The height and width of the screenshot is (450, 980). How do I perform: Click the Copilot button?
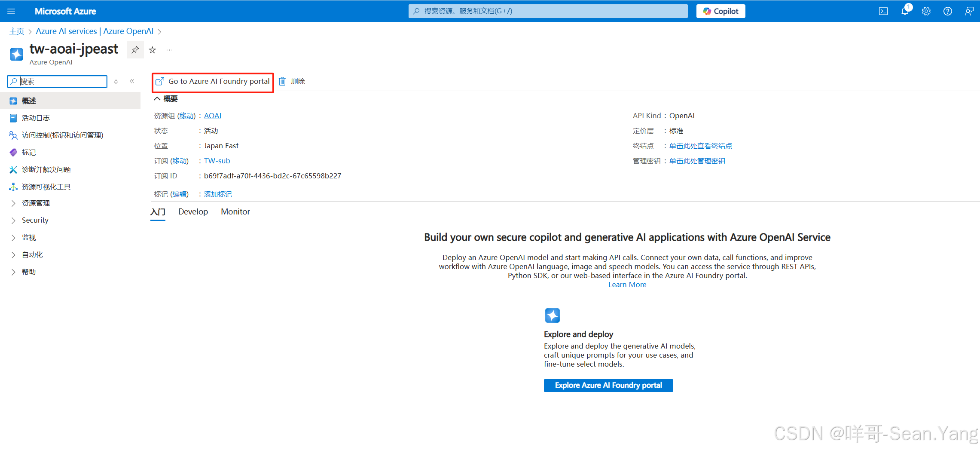(721, 11)
